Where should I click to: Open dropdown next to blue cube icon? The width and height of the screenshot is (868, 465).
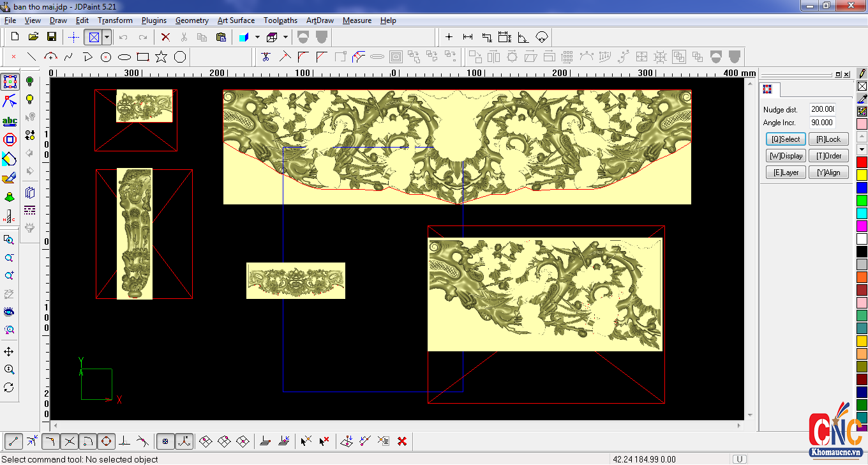point(257,37)
